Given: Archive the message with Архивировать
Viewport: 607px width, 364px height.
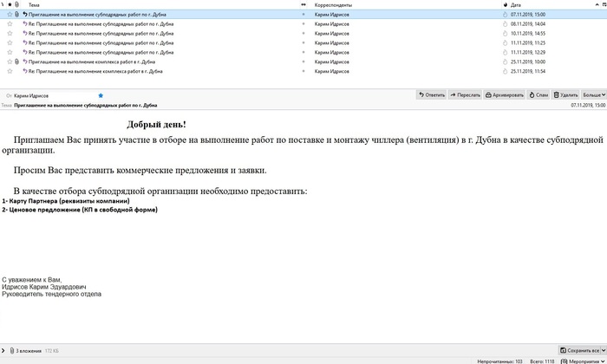Looking at the screenshot, I should pos(505,94).
